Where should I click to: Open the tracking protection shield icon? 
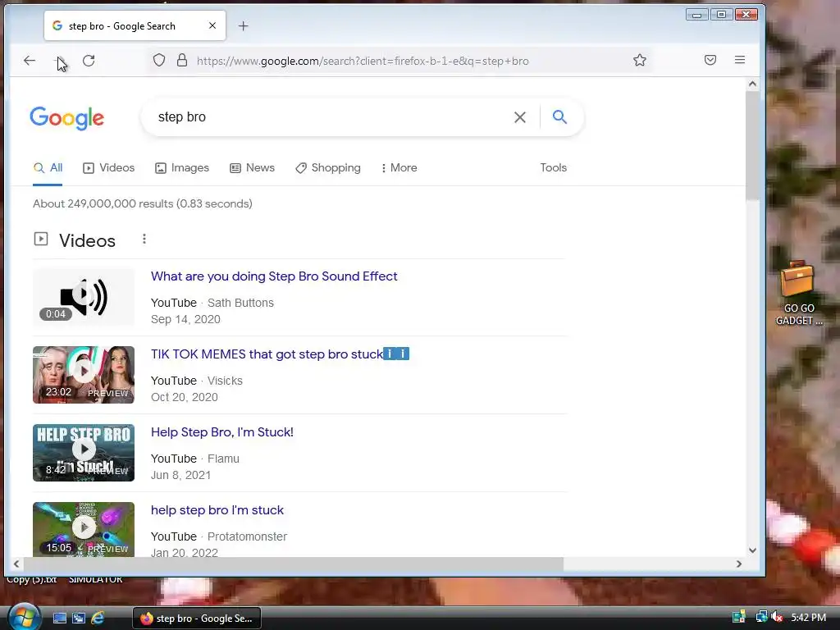click(x=159, y=60)
